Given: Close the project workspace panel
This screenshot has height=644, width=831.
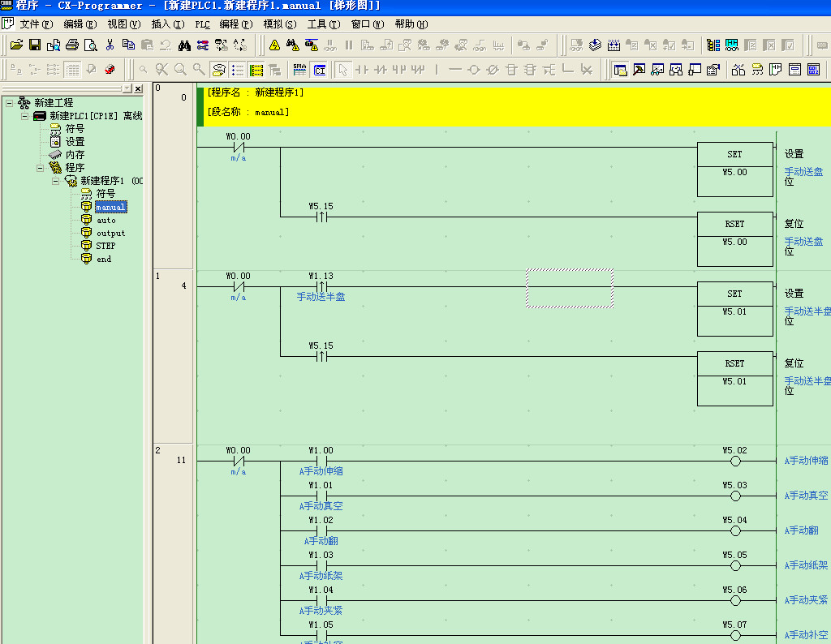Looking at the screenshot, I should 137,88.
